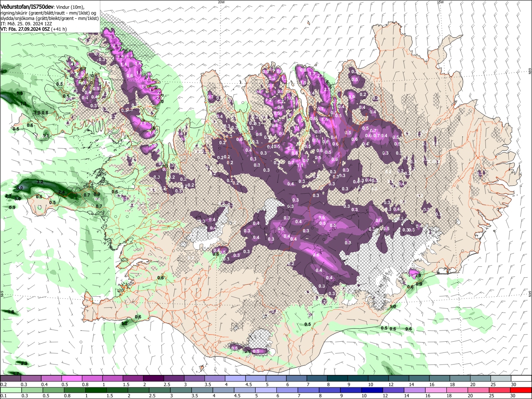Click the '3.2' rainfall value on the map

[x=40, y=182]
